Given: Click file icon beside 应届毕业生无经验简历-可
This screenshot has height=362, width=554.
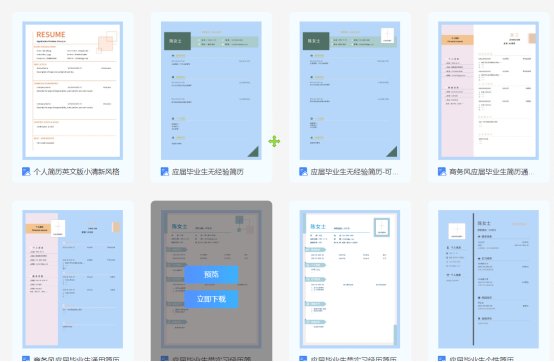Looking at the screenshot, I should [x=303, y=172].
